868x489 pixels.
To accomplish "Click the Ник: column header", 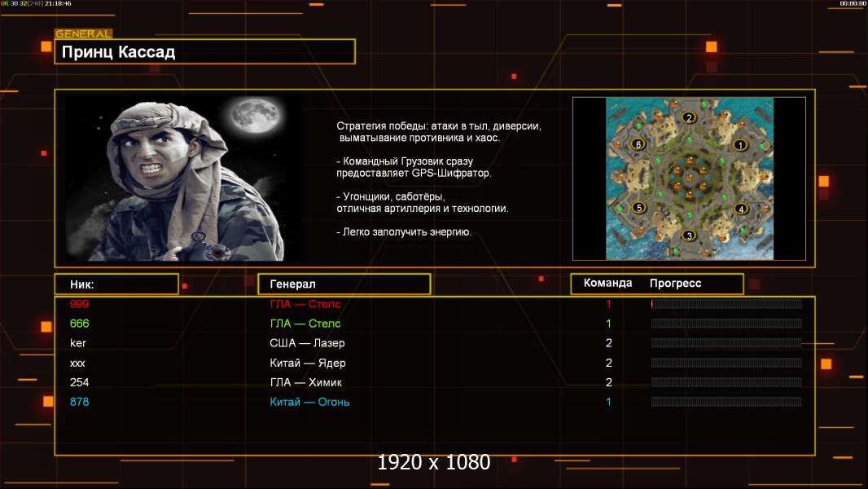I will click(116, 284).
